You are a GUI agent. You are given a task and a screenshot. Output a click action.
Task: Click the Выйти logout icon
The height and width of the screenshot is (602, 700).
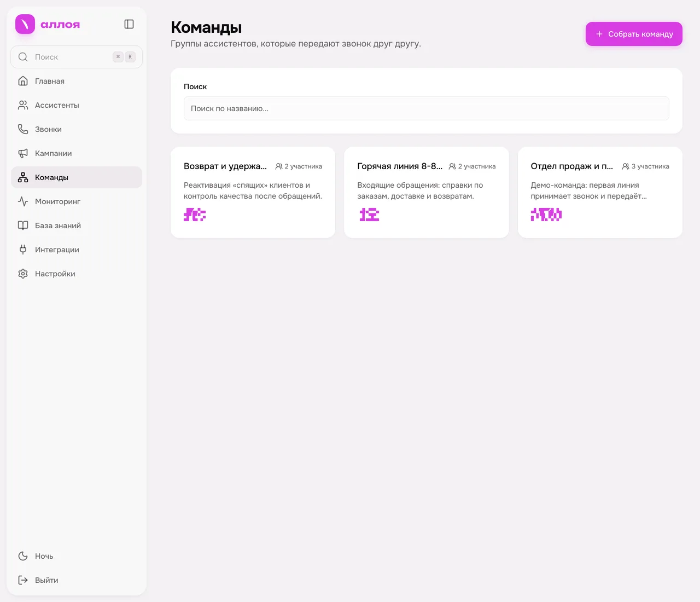coord(23,580)
